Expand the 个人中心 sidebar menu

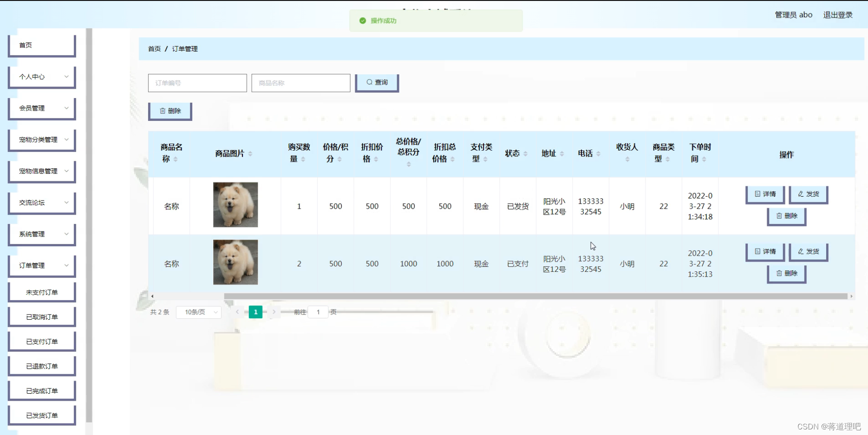[x=42, y=77]
